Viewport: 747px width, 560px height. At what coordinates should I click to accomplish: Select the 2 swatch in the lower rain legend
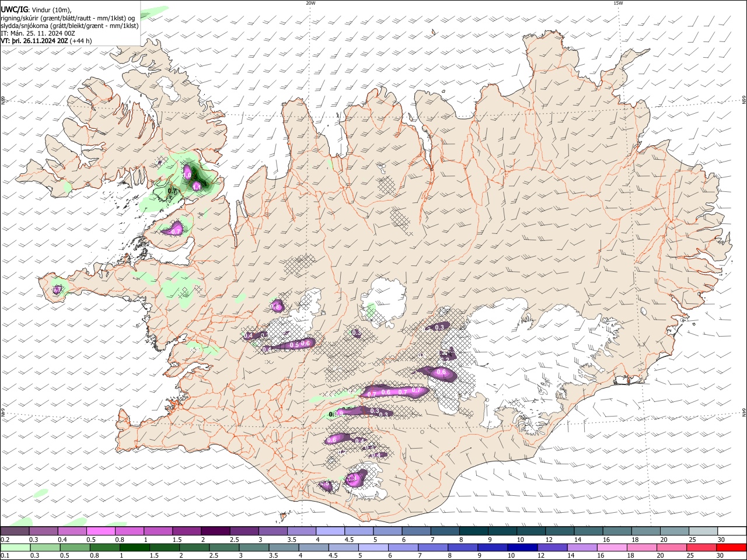pyautogui.click(x=194, y=548)
